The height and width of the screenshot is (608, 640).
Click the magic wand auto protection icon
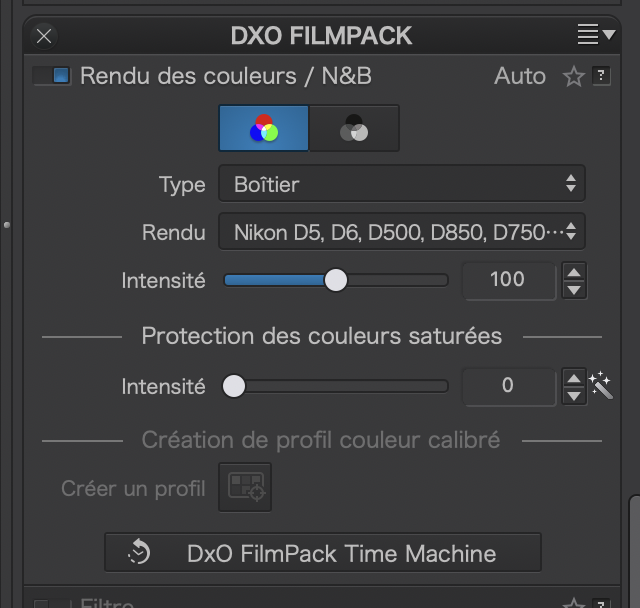coord(601,385)
